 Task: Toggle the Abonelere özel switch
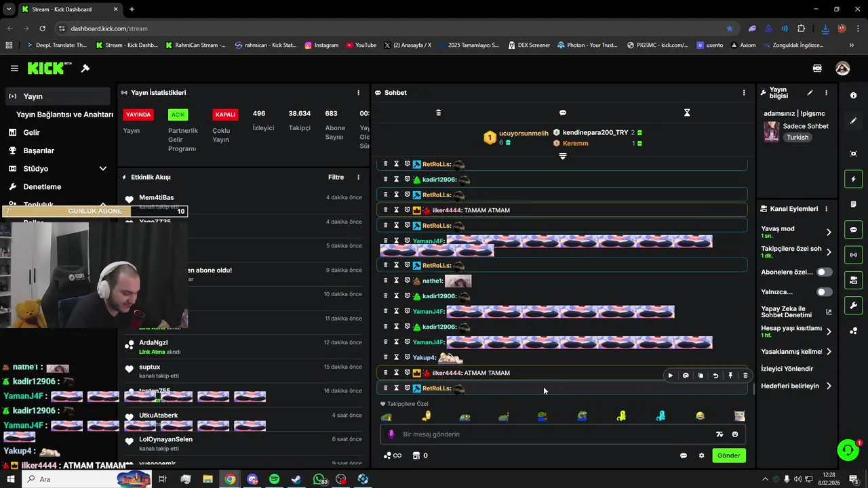825,272
